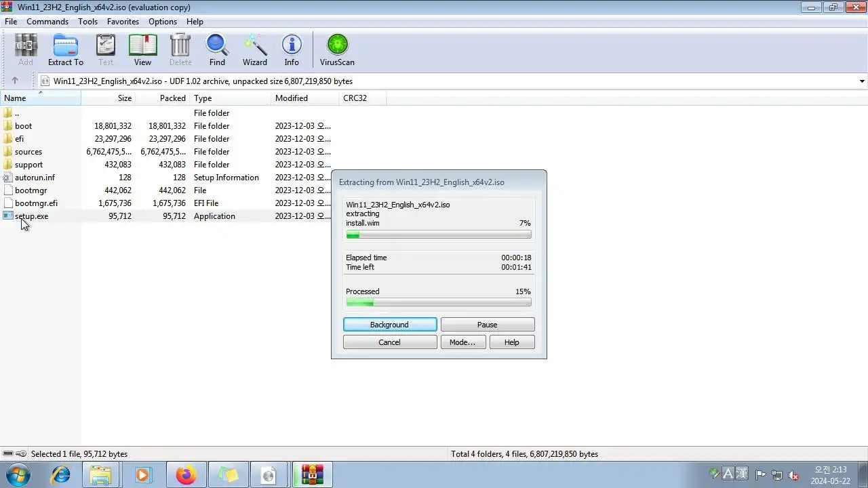Select the boot folder icon

8,125
